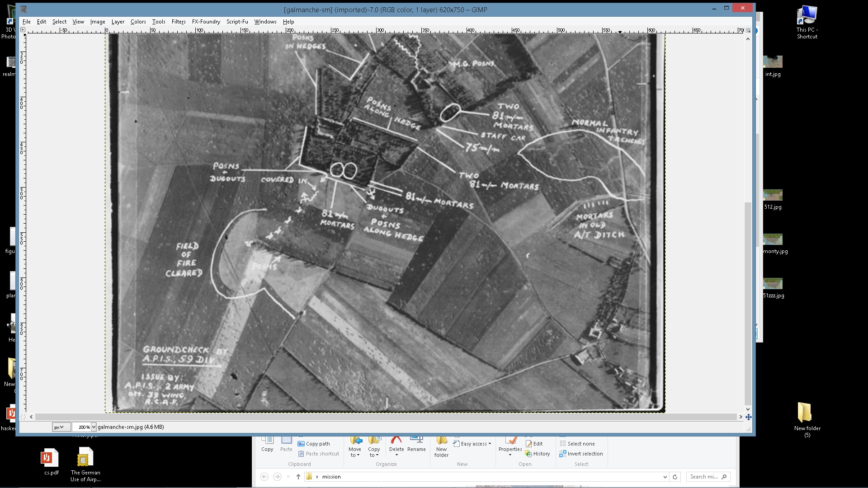The width and height of the screenshot is (868, 488).
Task: Open the Tools menu
Action: tap(159, 22)
